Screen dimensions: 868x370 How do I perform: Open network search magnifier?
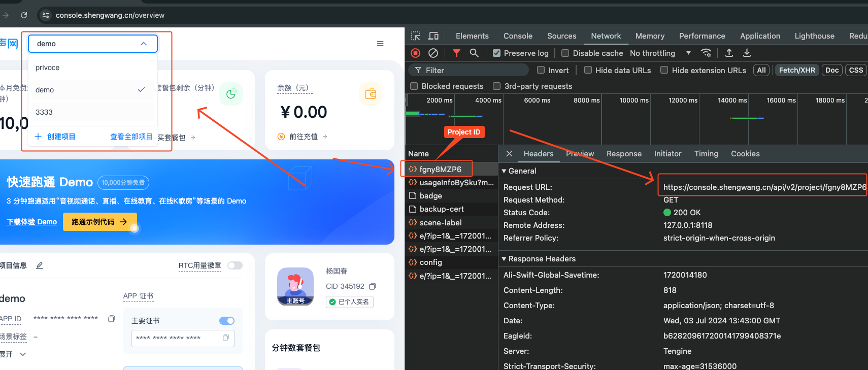(474, 53)
